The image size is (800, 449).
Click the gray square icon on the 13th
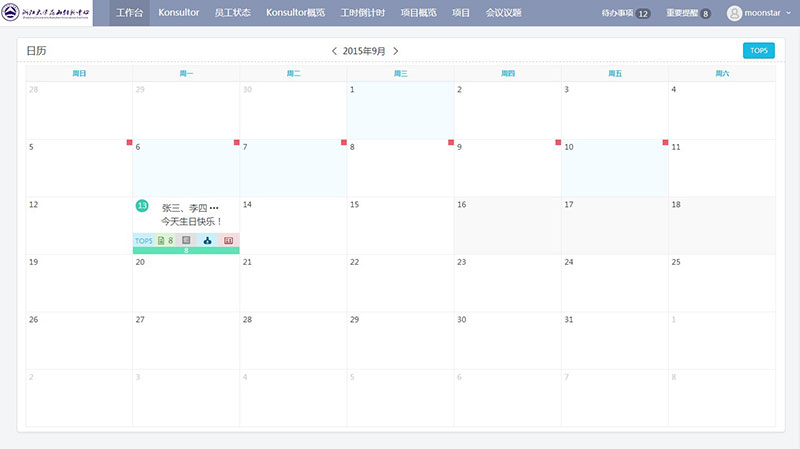pos(186,241)
